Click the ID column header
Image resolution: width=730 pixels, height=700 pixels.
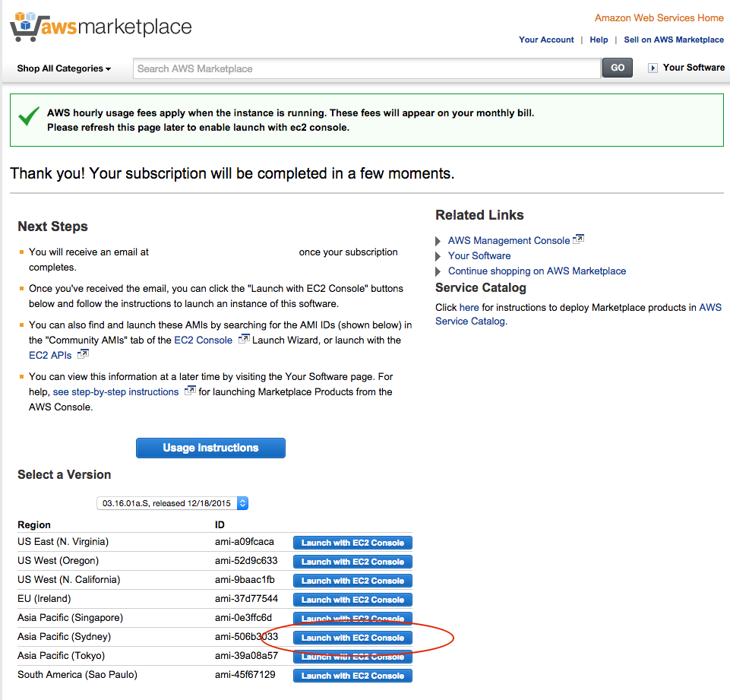(x=220, y=525)
